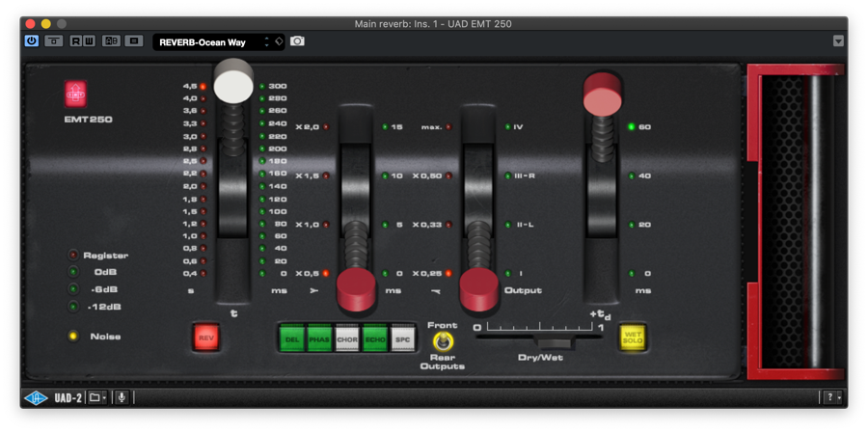
Task: Click the 2,5 s reverb time LED
Action: pos(203,161)
